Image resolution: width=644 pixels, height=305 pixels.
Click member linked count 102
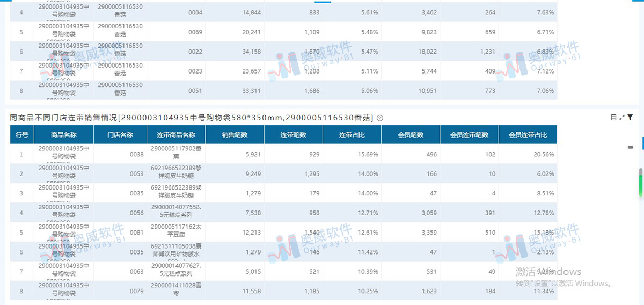point(490,154)
